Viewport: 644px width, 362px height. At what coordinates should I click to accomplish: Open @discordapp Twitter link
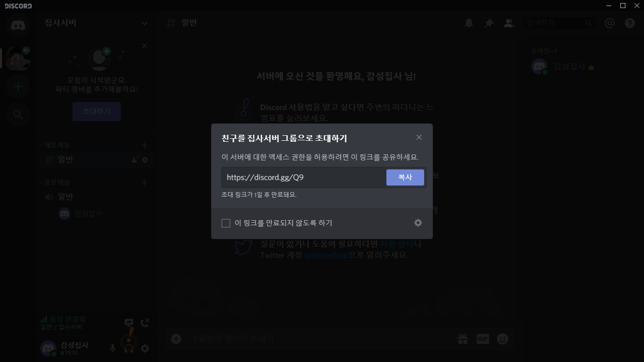326,255
